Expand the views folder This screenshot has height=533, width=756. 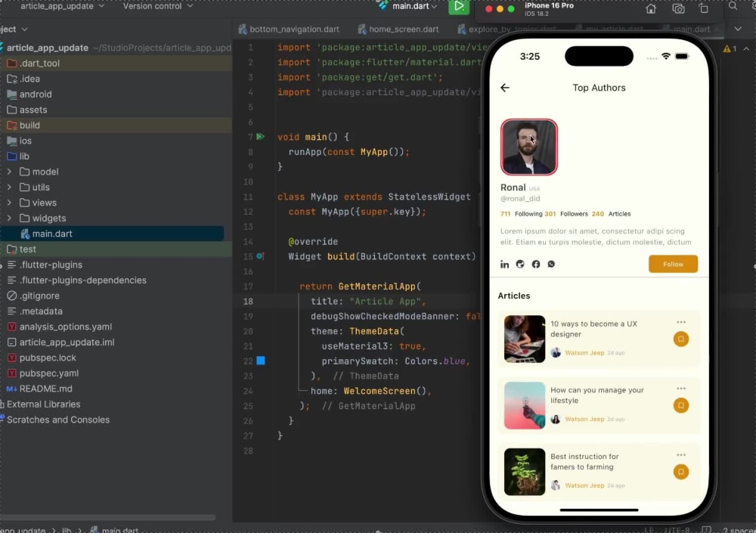coord(9,203)
